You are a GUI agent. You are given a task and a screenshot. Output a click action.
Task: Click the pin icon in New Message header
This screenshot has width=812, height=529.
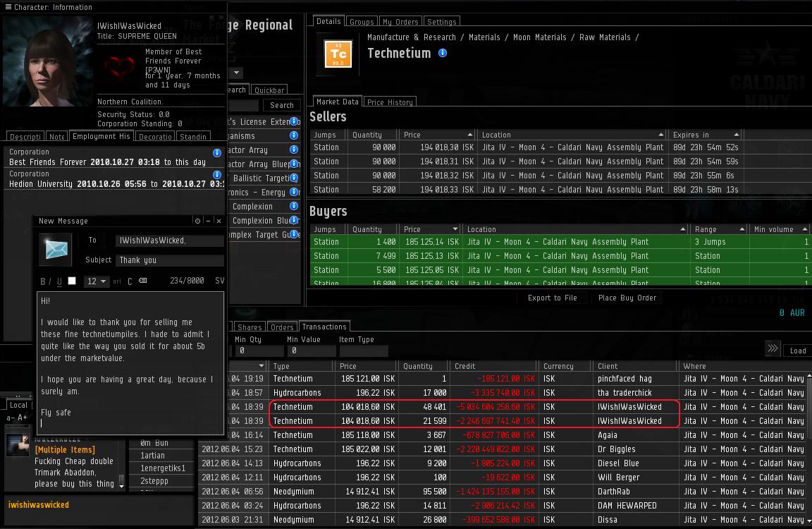[x=197, y=221]
